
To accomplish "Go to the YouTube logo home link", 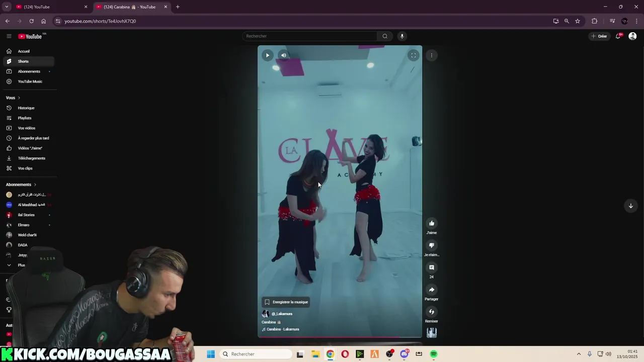I will tap(30, 36).
